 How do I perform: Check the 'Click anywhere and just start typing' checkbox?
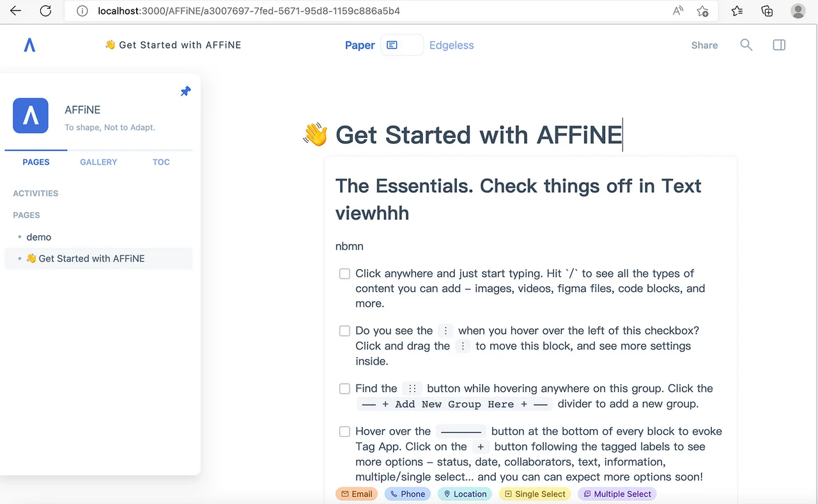[x=344, y=273]
